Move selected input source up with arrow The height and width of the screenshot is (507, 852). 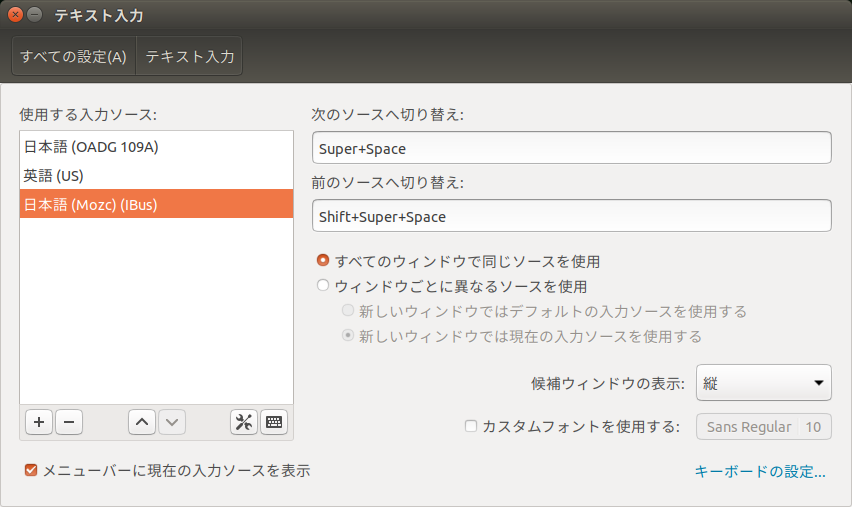tap(142, 422)
